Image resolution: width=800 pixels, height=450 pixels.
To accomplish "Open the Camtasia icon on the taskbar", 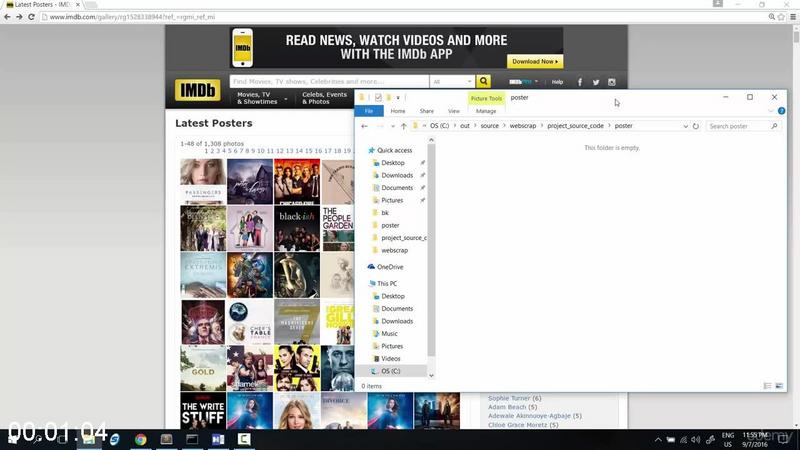I will click(244, 439).
